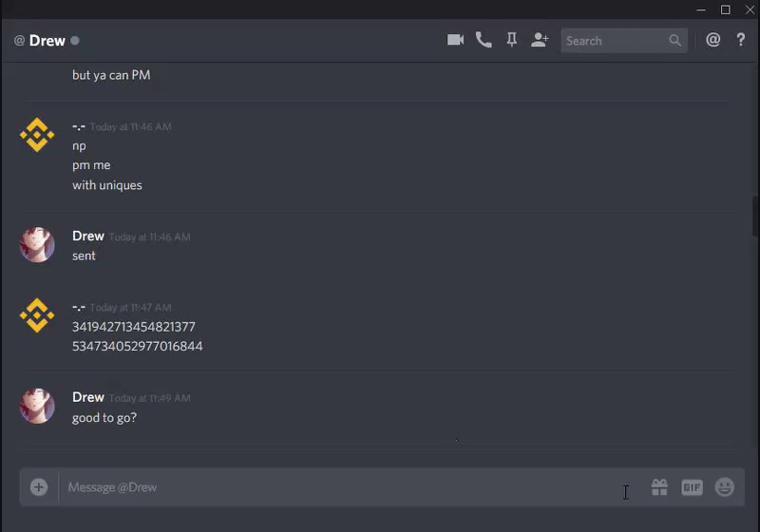Open the emoji picker
The image size is (760, 532).
pos(725,487)
